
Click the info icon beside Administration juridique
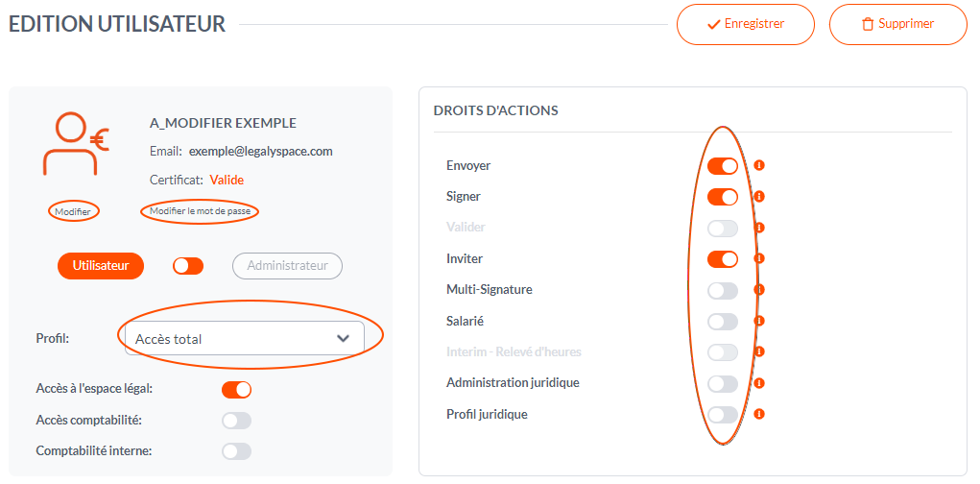coord(759,383)
